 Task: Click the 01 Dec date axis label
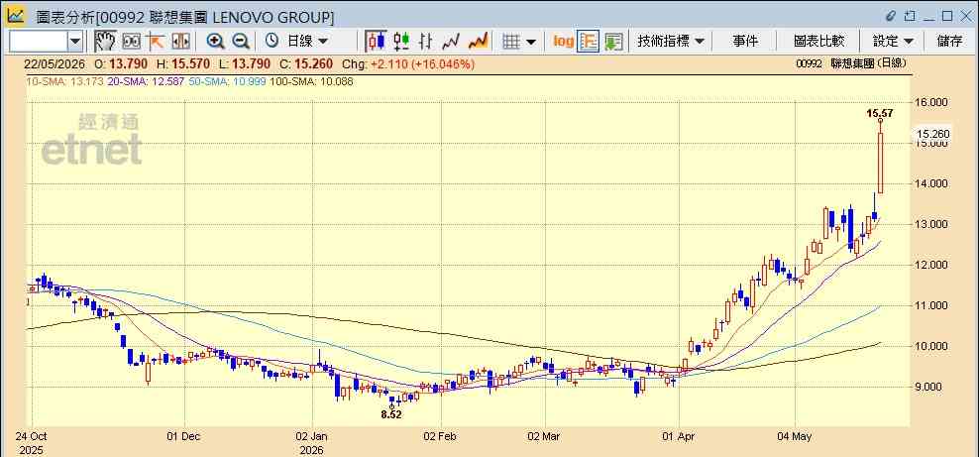[x=184, y=436]
